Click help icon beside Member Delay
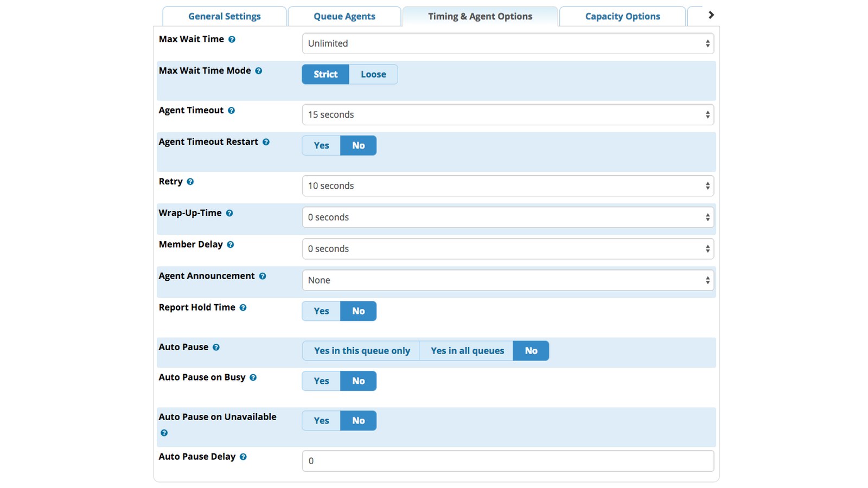Image resolution: width=868 pixels, height=488 pixels. point(231,245)
